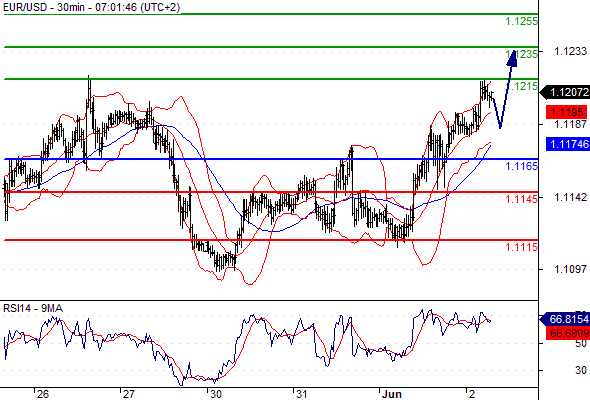Click the RSI 50 level axis label
The height and width of the screenshot is (400, 590).
581,344
